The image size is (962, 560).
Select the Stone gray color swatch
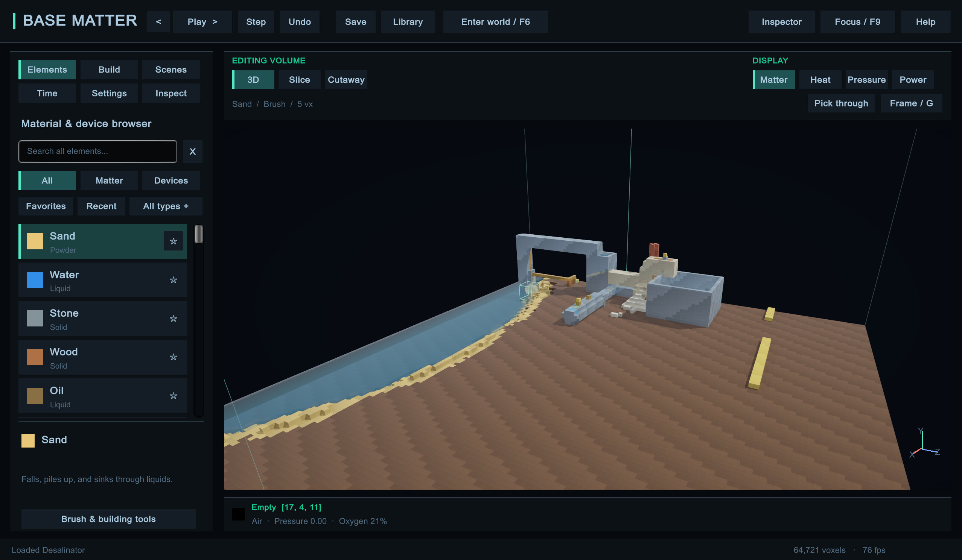[35, 319]
